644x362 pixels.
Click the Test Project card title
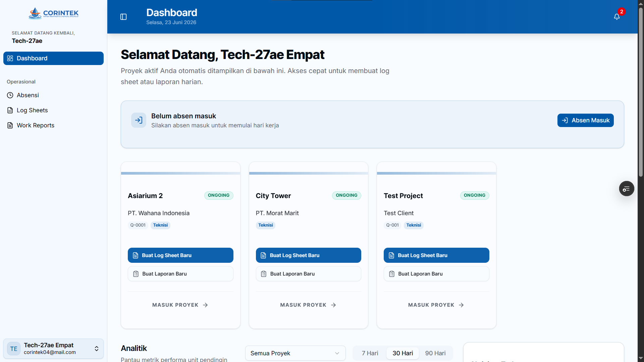(403, 196)
